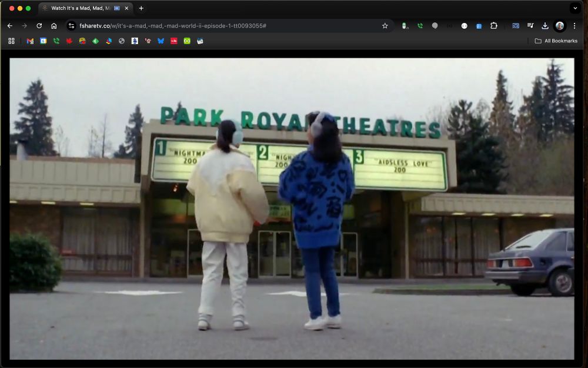Click the forward navigation arrow

[x=24, y=26]
